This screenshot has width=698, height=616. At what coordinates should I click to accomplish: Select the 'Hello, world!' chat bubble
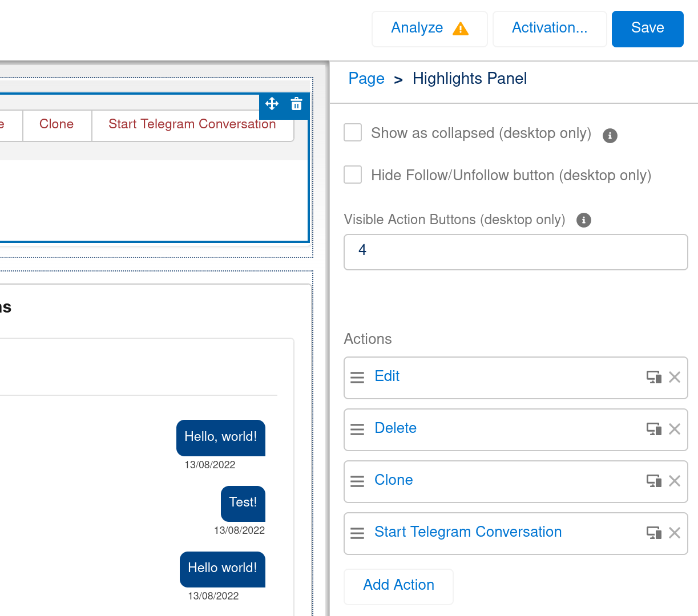coord(221,437)
